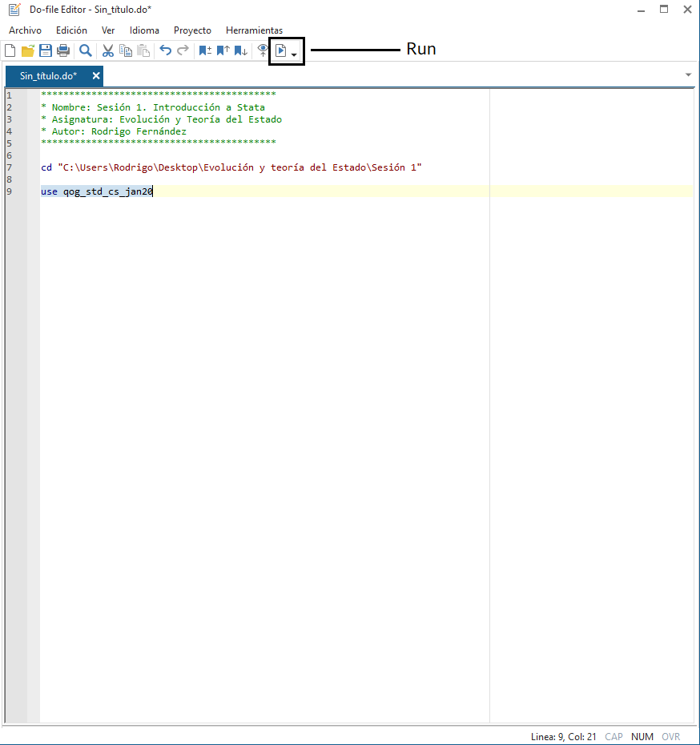This screenshot has height=745, width=700.
Task: Click line 9 with use command
Action: 96,192
